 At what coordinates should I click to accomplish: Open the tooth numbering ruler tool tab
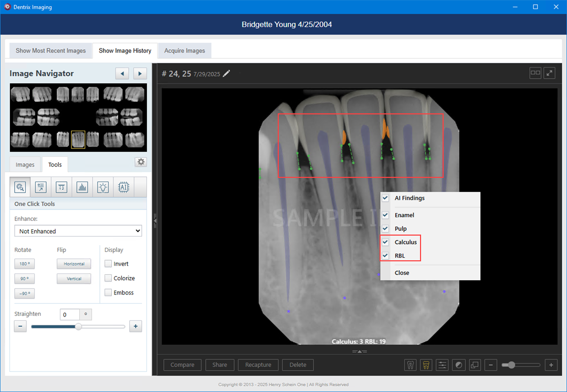pyautogui.click(x=61, y=187)
